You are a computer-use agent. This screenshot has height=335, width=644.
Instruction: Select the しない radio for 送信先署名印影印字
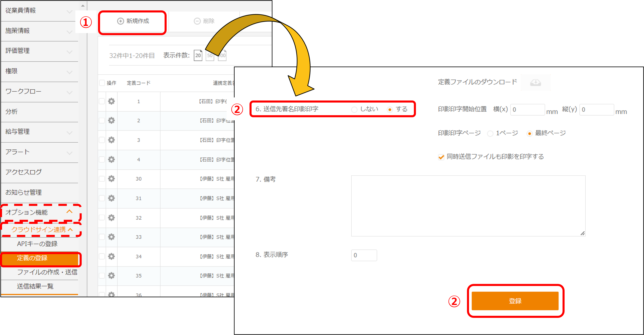coord(354,109)
